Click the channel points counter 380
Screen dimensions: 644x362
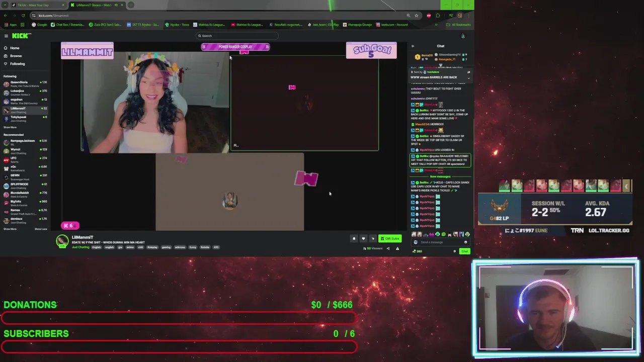click(417, 251)
